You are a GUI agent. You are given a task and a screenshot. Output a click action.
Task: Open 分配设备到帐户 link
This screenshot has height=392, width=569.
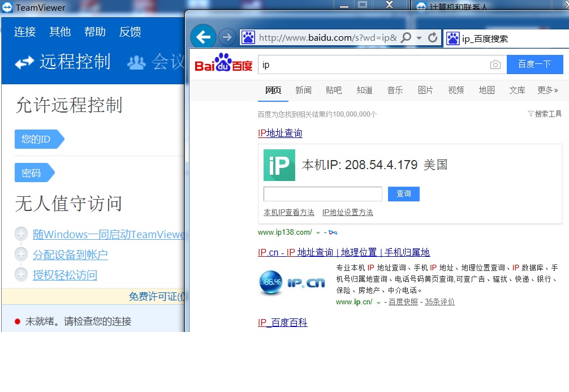pyautogui.click(x=70, y=255)
